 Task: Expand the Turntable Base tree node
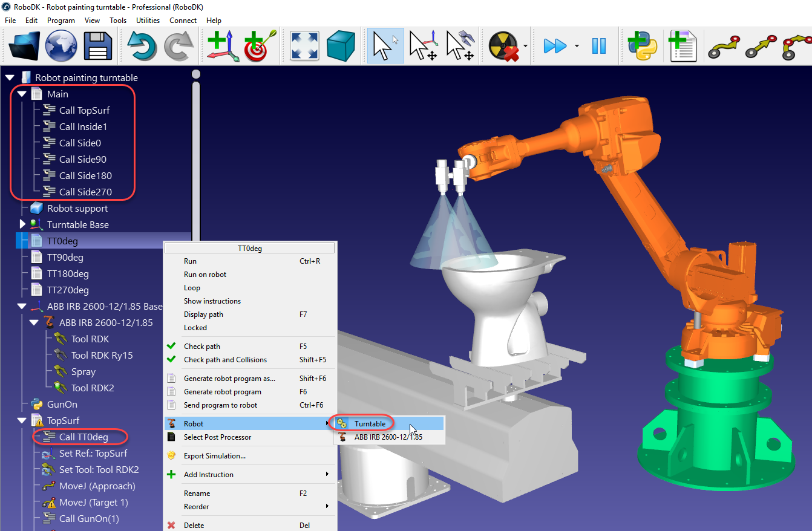click(x=22, y=224)
